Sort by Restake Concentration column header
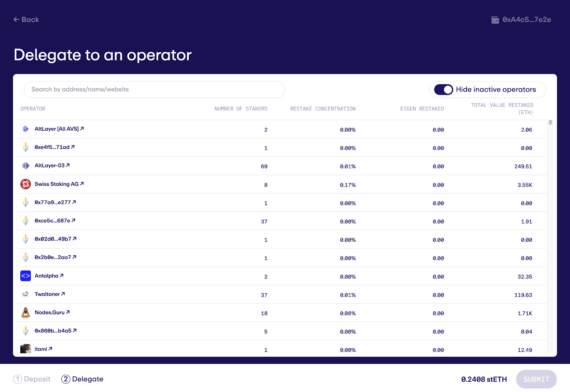This screenshot has height=392, width=570. (323, 109)
